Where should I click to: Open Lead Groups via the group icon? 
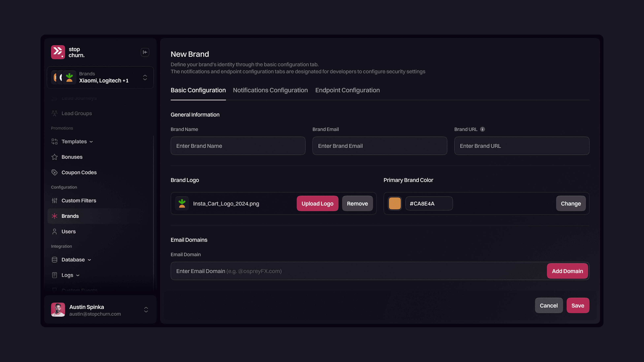pyautogui.click(x=55, y=113)
